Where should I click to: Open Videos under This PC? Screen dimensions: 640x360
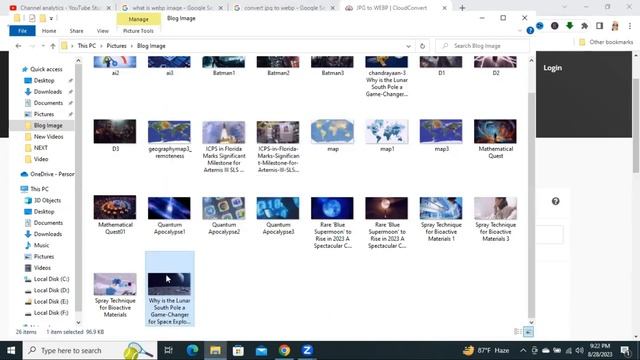[42, 268]
